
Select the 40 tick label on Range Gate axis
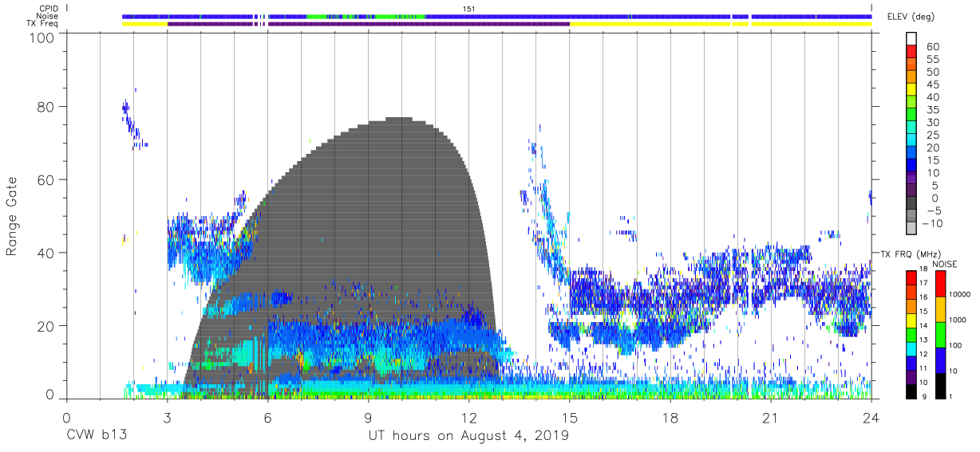click(47, 253)
